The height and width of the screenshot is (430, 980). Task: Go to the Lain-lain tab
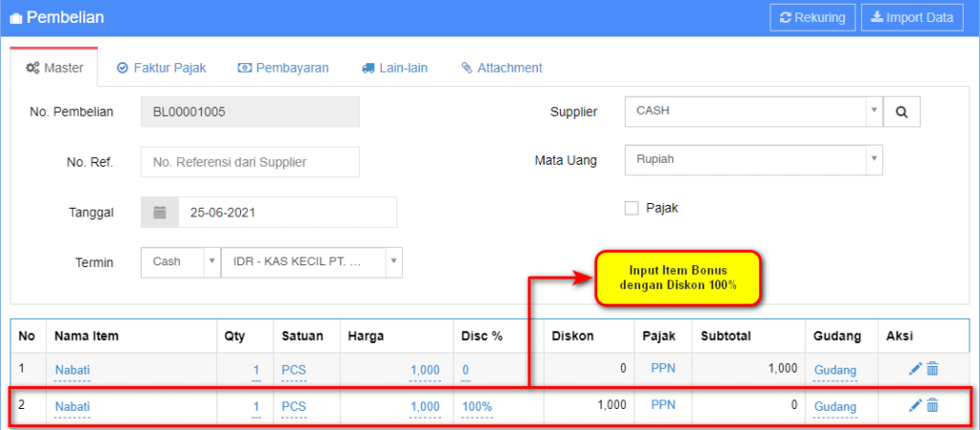point(394,68)
